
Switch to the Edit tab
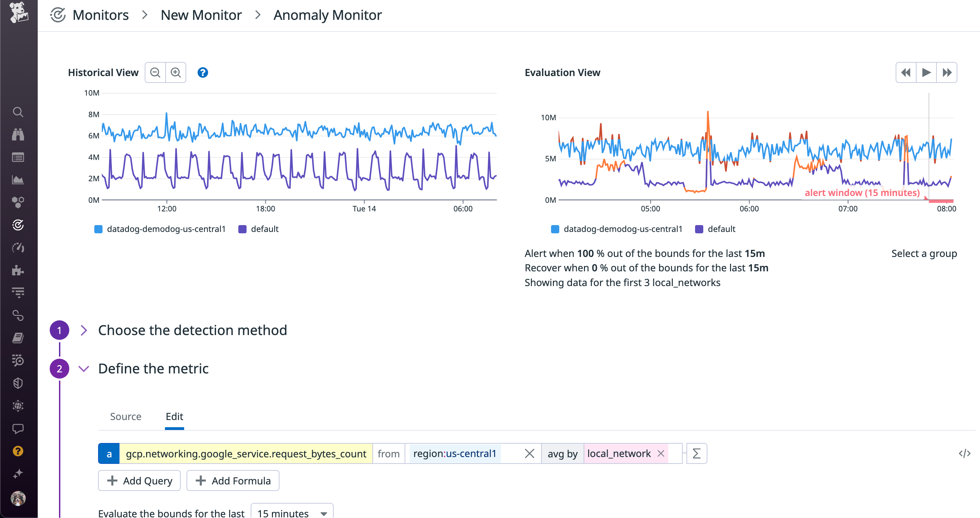(x=174, y=416)
